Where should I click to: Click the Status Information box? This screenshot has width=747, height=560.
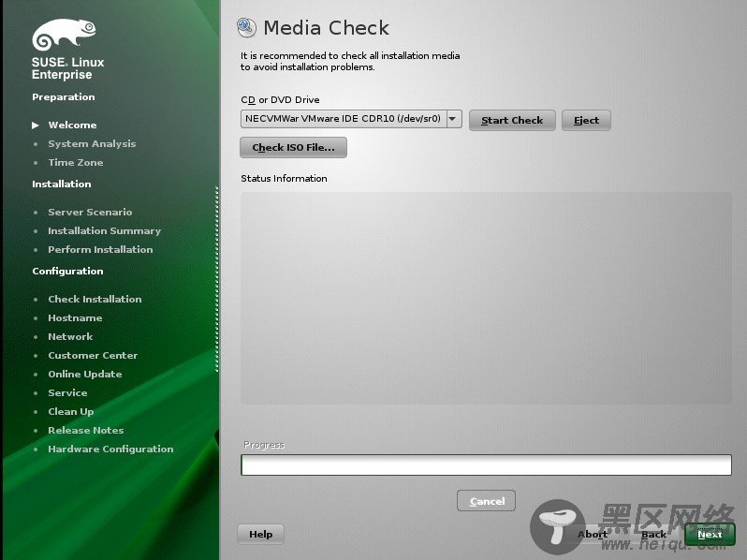[486, 299]
